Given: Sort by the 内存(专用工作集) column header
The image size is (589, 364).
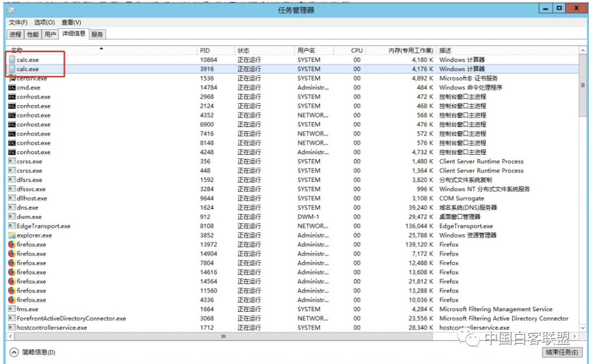Looking at the screenshot, I should click(401, 50).
